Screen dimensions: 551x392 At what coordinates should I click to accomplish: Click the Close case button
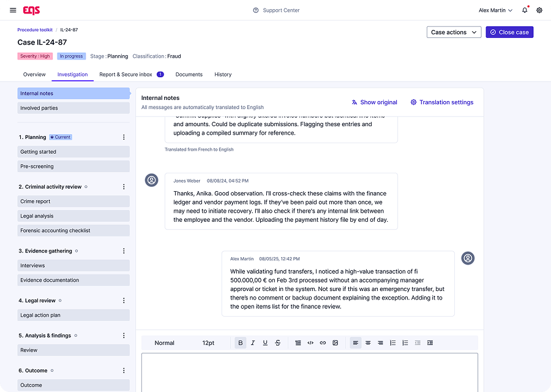509,32
